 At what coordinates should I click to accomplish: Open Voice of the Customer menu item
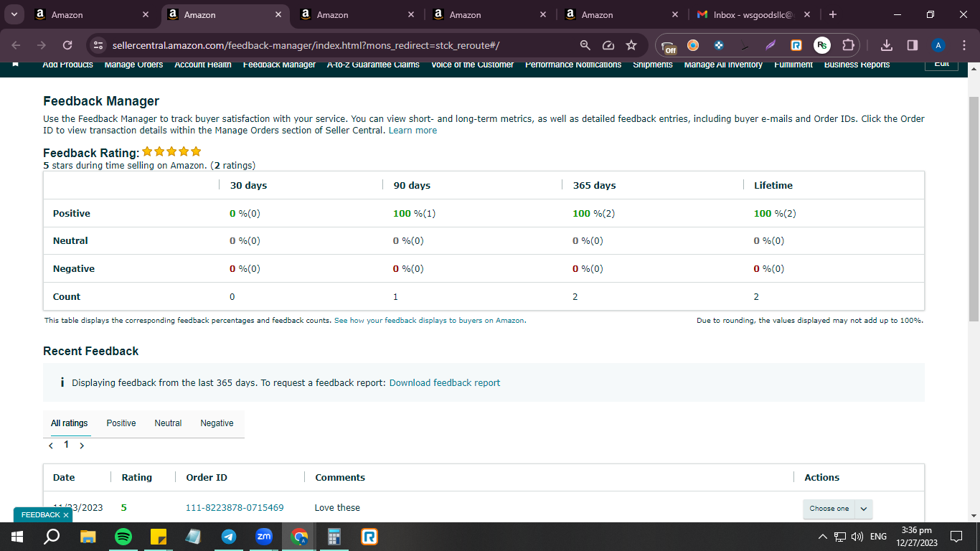coord(472,65)
